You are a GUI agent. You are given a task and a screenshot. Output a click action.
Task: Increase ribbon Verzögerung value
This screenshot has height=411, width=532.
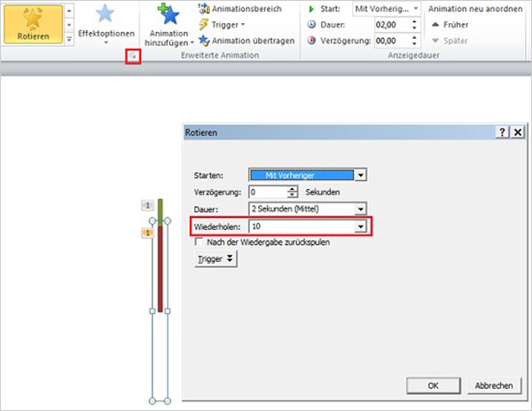click(x=414, y=37)
